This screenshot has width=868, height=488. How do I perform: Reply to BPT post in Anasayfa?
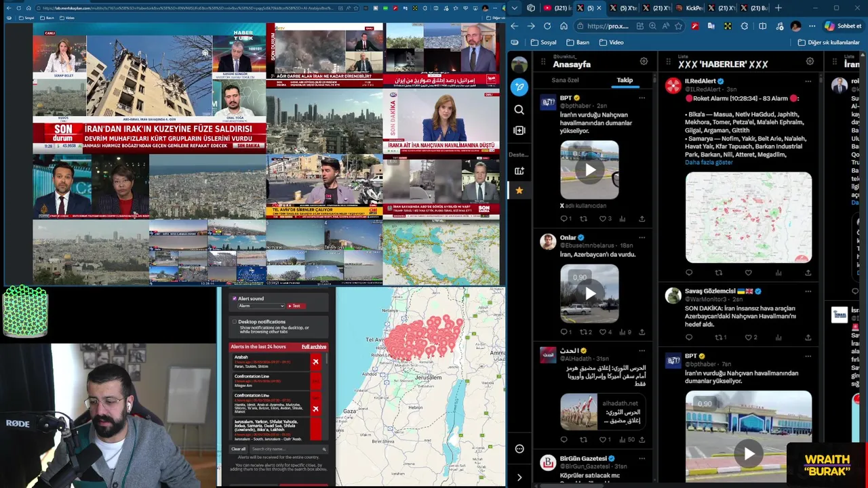coord(564,219)
